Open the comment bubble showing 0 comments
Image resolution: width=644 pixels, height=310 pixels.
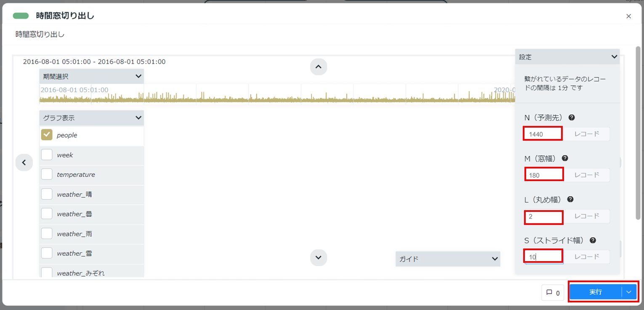tap(552, 292)
